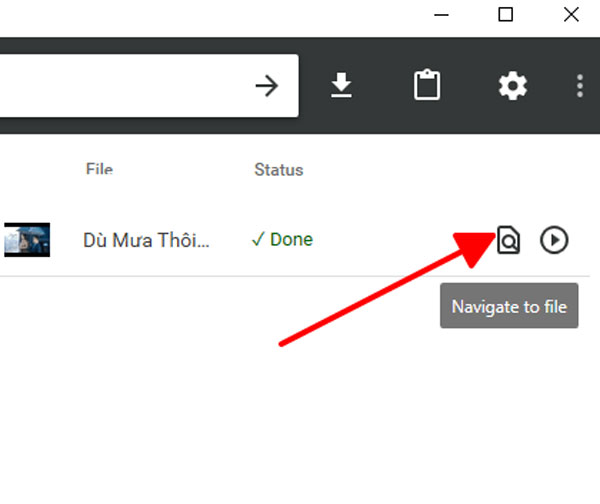Maximize the window
Image resolution: width=600 pixels, height=504 pixels.
(505, 15)
